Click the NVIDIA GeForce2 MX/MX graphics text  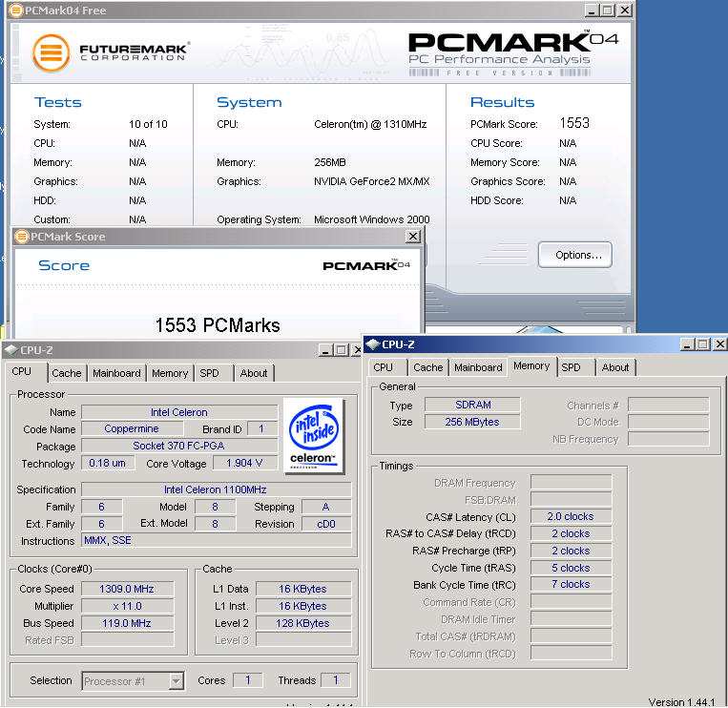[x=371, y=181]
